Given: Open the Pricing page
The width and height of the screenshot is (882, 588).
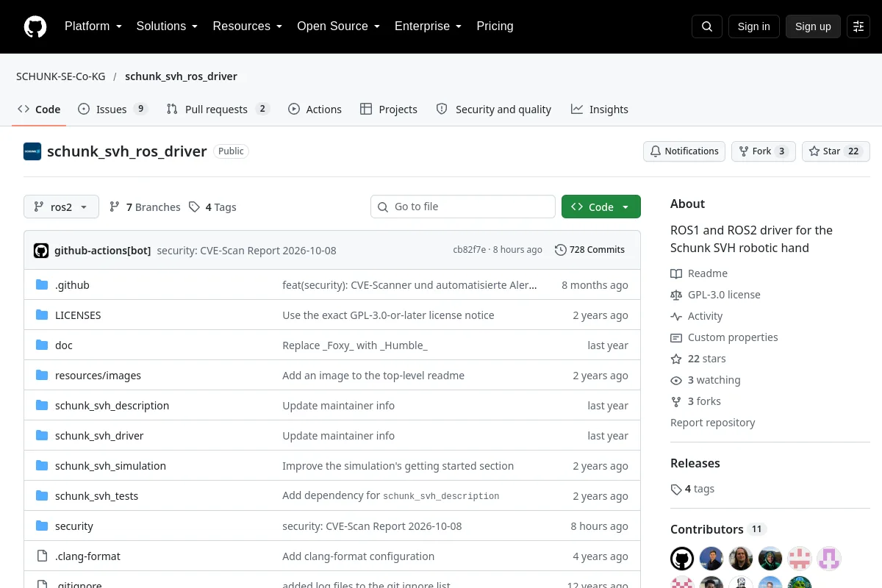Looking at the screenshot, I should (495, 26).
